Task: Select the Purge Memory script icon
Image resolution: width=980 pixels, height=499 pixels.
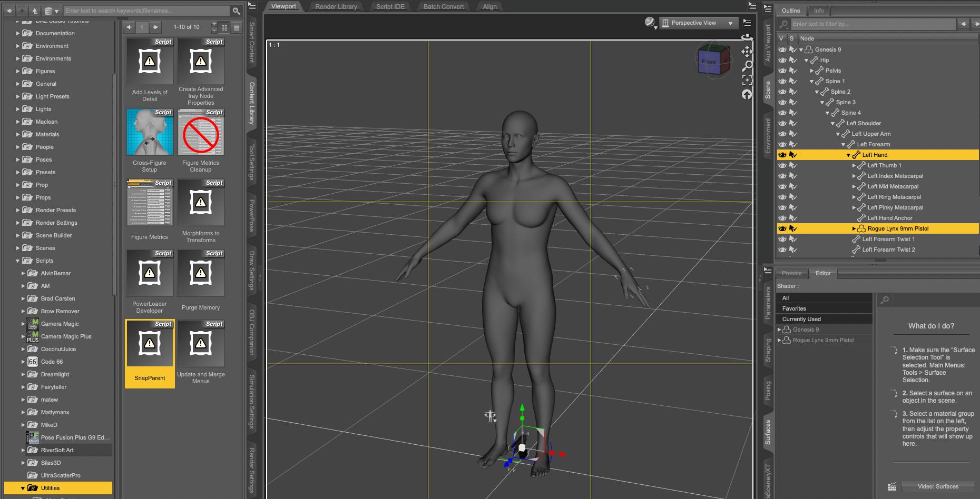Action: coord(201,273)
